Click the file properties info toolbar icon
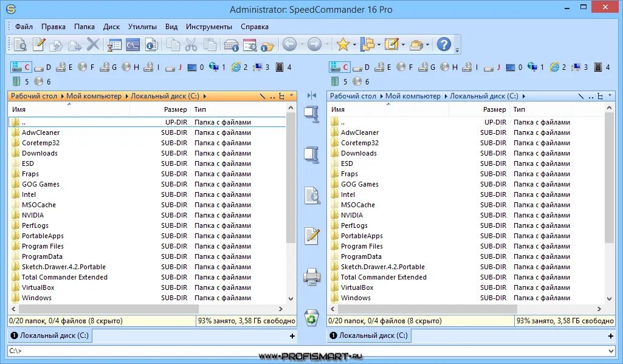623x364 pixels. coord(151,44)
